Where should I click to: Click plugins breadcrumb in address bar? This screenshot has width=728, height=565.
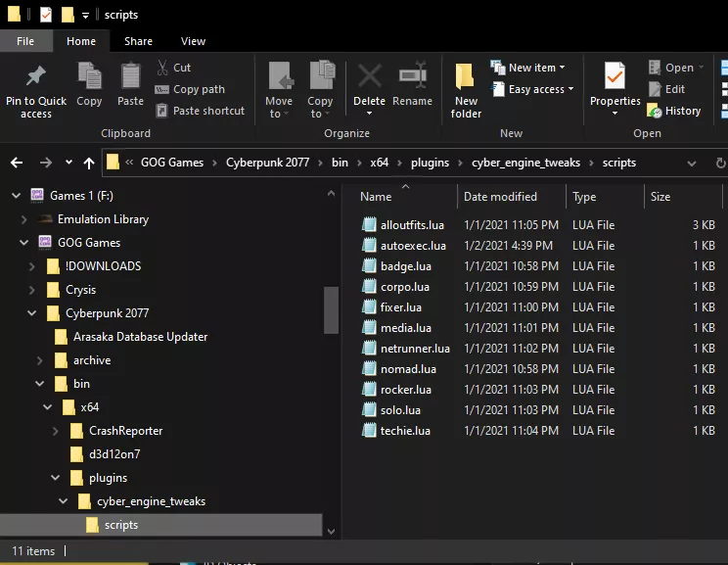pos(430,163)
